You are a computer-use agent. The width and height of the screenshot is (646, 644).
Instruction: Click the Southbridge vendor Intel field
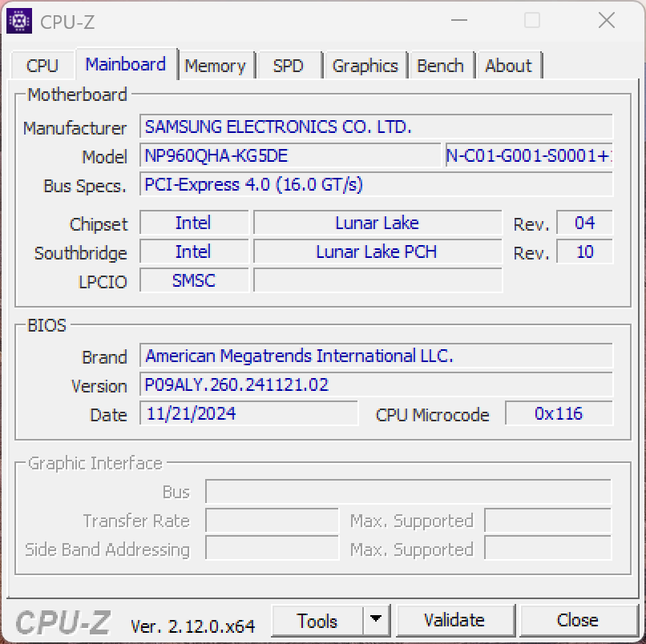pyautogui.click(x=194, y=252)
